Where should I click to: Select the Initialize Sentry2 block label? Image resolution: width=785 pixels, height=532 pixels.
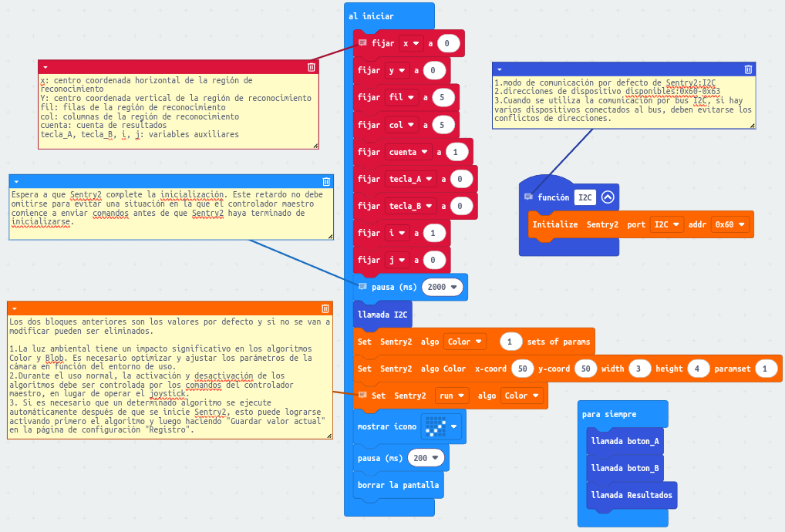[575, 224]
